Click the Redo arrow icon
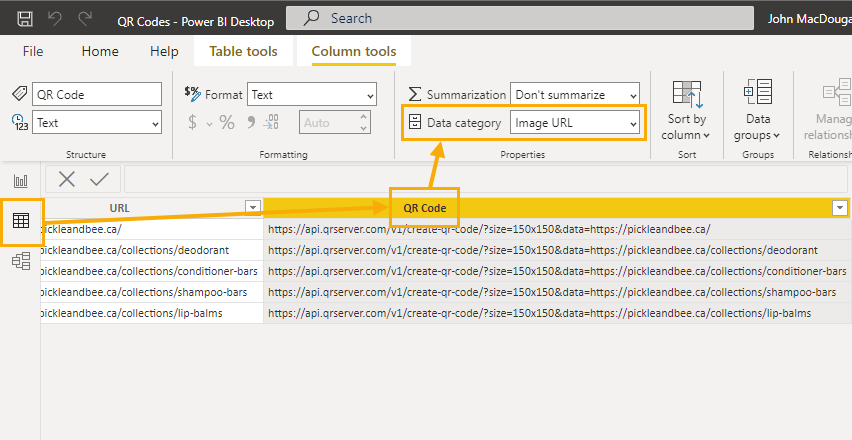This screenshot has height=440, width=852. pos(85,19)
